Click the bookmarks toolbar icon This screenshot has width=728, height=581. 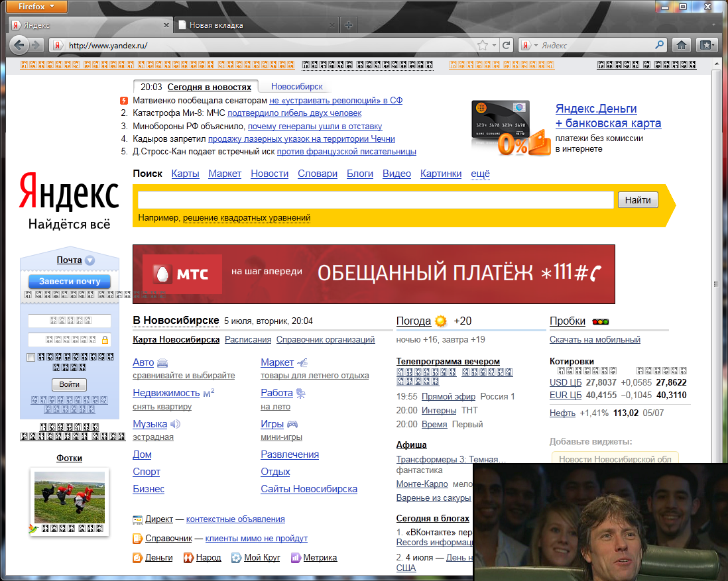pyautogui.click(x=705, y=45)
